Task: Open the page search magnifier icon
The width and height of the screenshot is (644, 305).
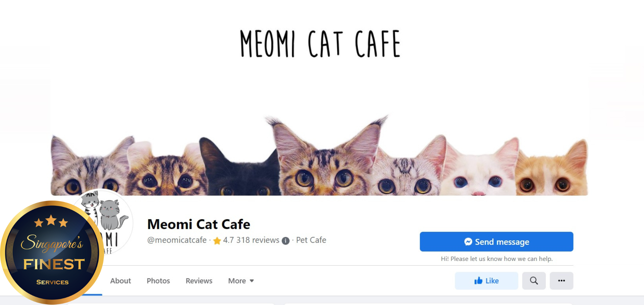Action: pos(534,281)
